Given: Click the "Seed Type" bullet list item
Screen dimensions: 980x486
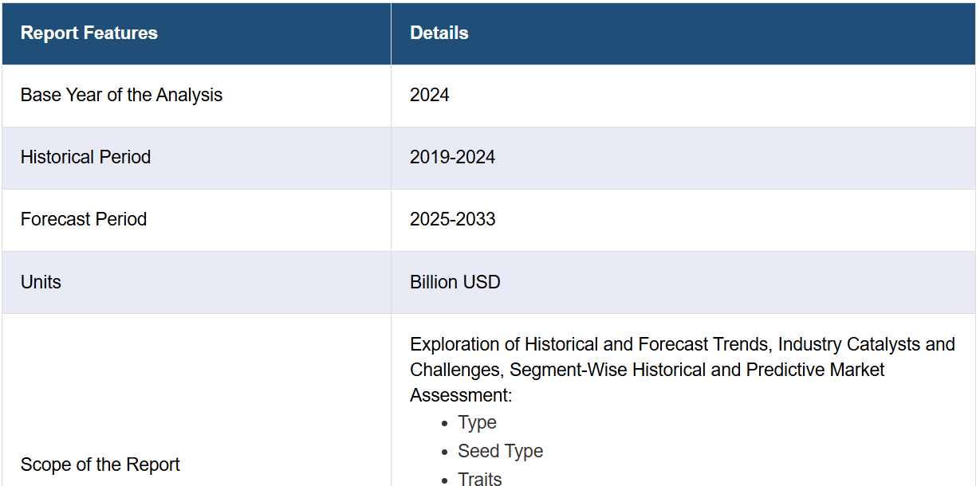Looking at the screenshot, I should tap(500, 452).
